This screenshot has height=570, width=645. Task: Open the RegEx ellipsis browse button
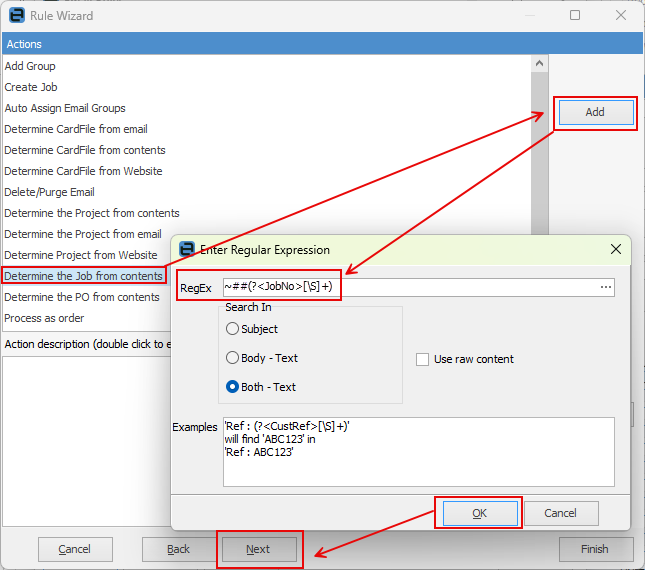[606, 287]
